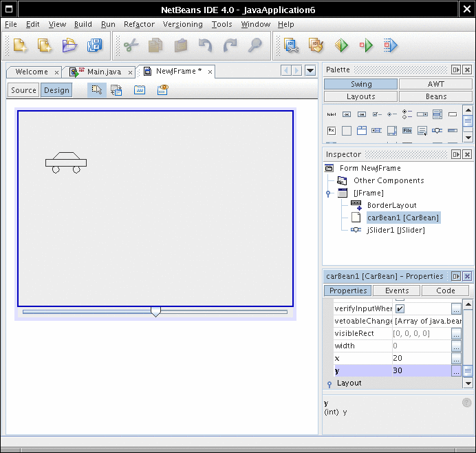This screenshot has height=453, width=476.
Task: Switch to Source editor view
Action: [x=23, y=90]
